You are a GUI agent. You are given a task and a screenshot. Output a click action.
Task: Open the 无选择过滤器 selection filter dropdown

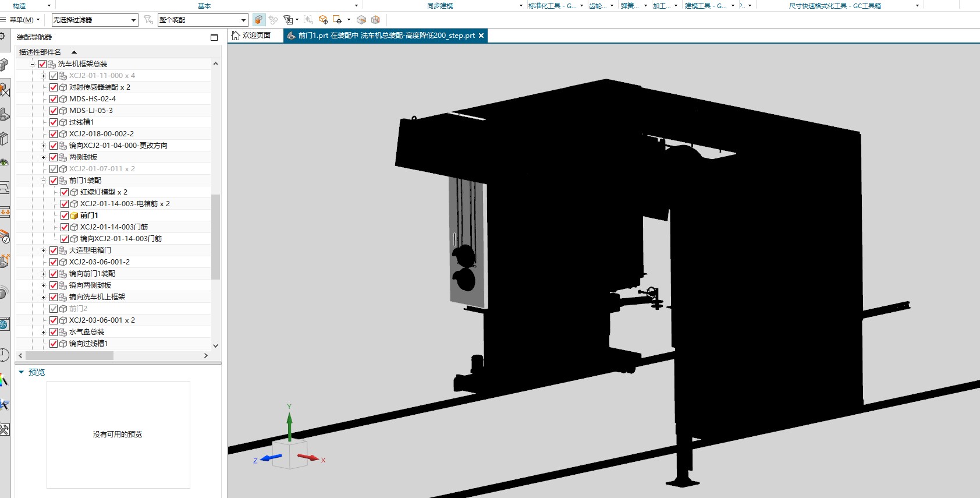(x=95, y=20)
